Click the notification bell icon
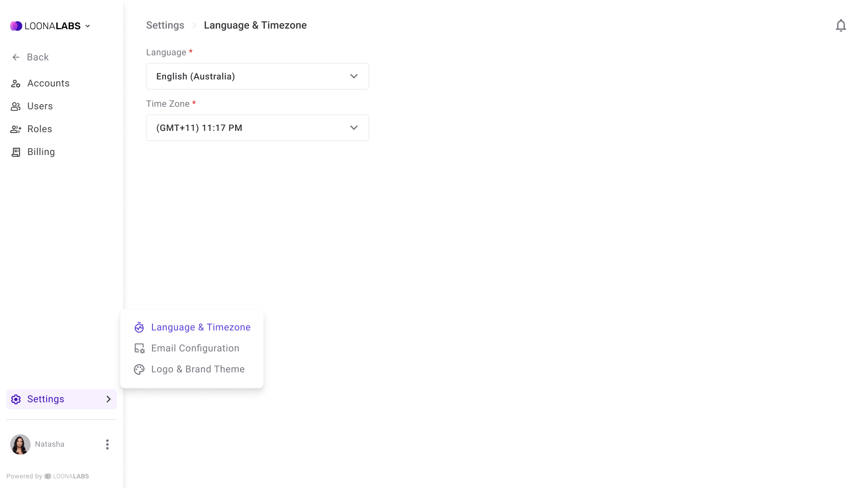This screenshot has height=488, width=868. (x=841, y=25)
